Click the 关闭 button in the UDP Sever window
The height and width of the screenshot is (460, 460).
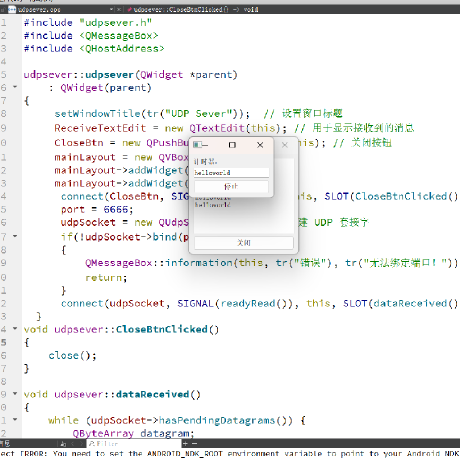[244, 243]
